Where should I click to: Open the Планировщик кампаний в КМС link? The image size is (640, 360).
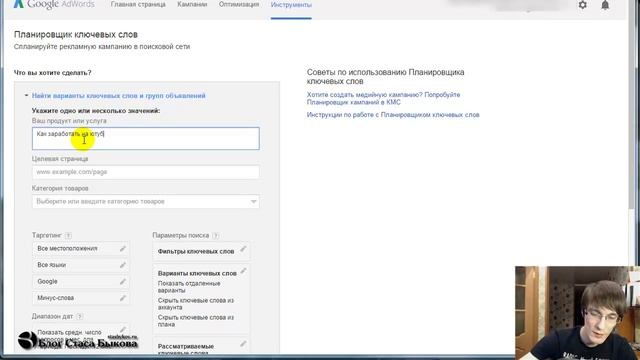click(383, 98)
